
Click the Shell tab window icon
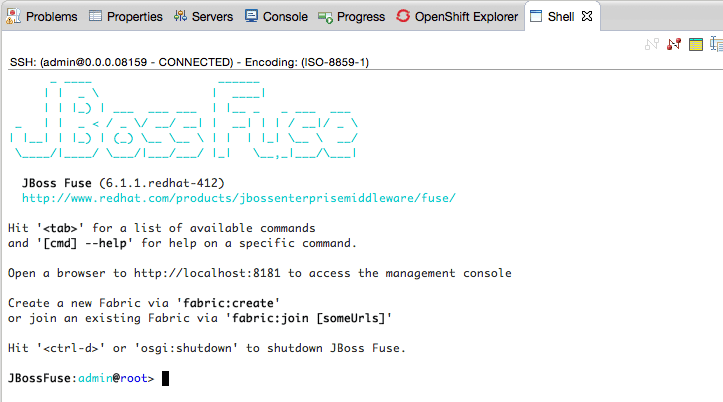click(536, 16)
